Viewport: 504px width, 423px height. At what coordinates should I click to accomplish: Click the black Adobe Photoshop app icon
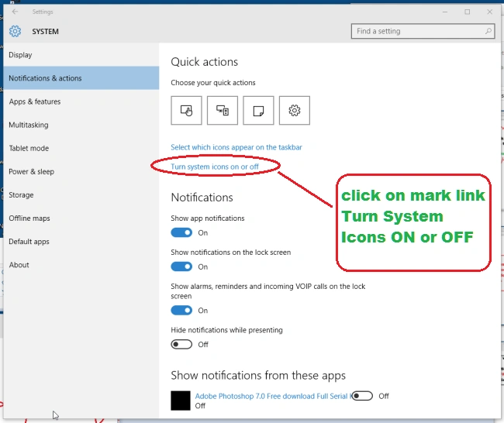coord(181,401)
